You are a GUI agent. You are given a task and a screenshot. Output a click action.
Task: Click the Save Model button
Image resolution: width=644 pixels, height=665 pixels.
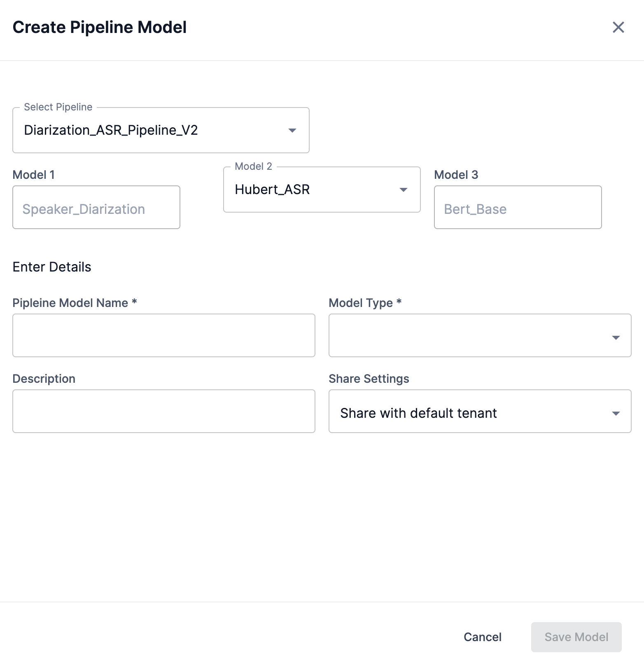tap(576, 637)
